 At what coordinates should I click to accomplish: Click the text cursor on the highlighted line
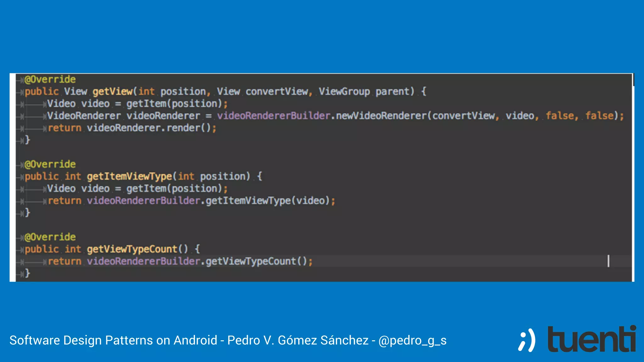[608, 261]
